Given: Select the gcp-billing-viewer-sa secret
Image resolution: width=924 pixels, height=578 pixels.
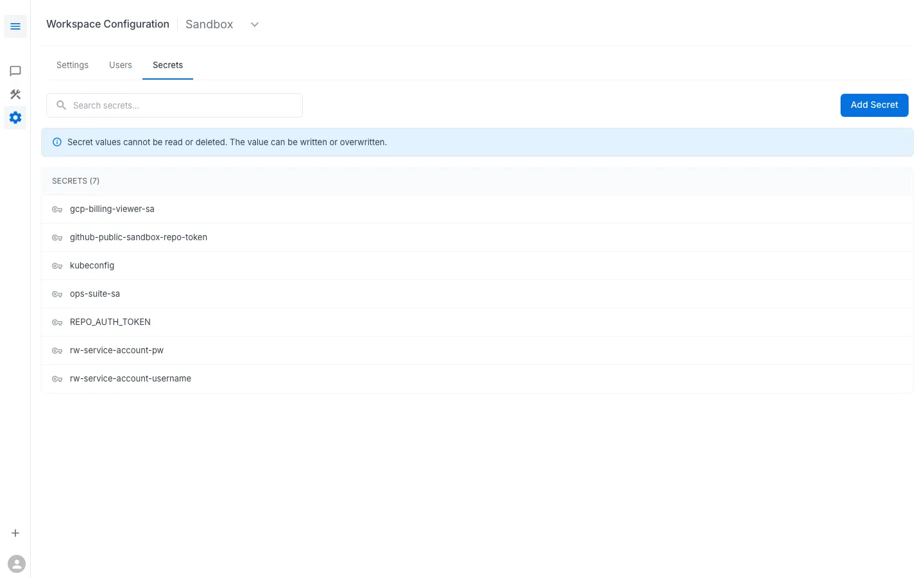Looking at the screenshot, I should [112, 209].
